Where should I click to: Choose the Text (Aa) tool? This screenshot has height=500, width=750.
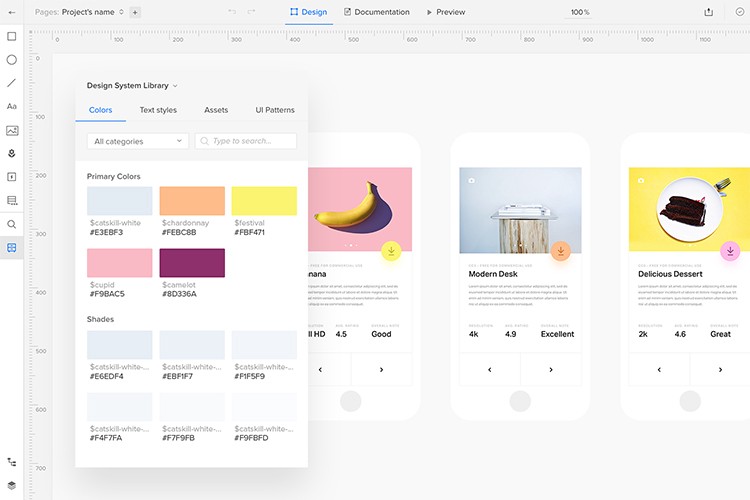pos(12,106)
